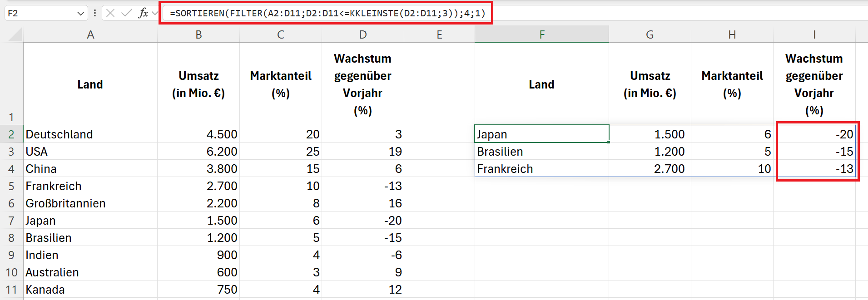Select row 2 header
Image resolution: width=868 pixels, height=300 pixels.
tap(11, 134)
